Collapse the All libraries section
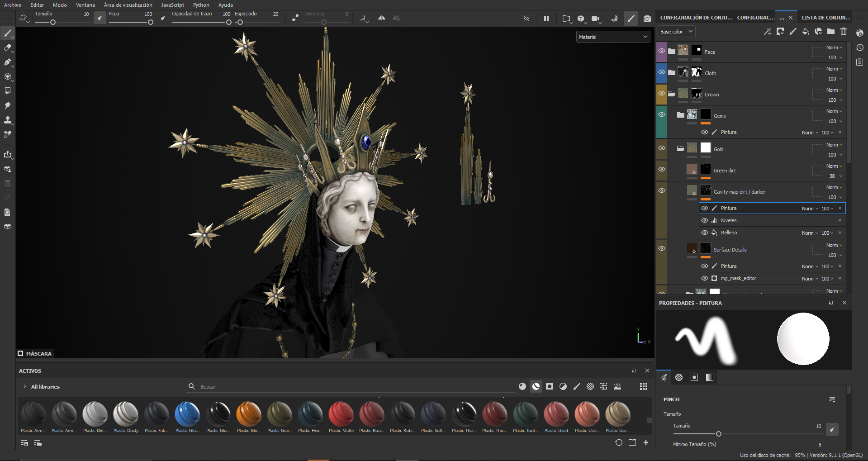This screenshot has width=868, height=461. [24, 386]
